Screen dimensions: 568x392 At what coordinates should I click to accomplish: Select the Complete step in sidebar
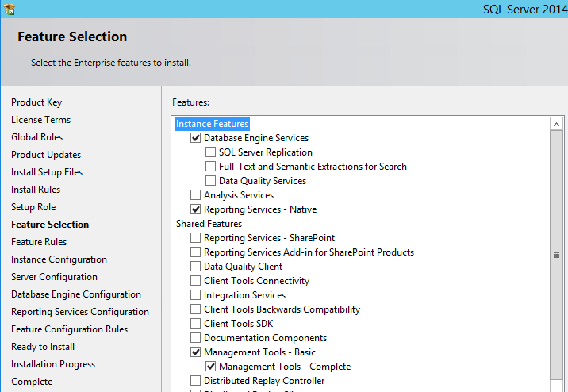32,382
